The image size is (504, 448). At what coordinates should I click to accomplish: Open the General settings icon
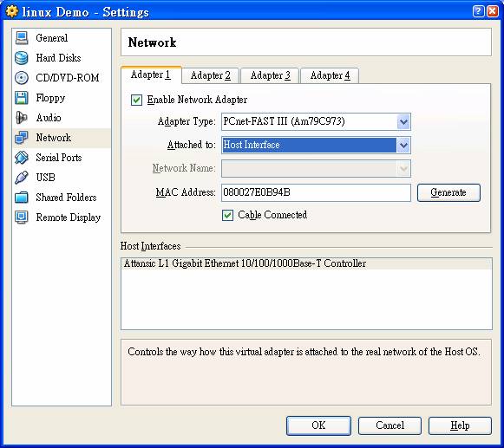(x=22, y=38)
